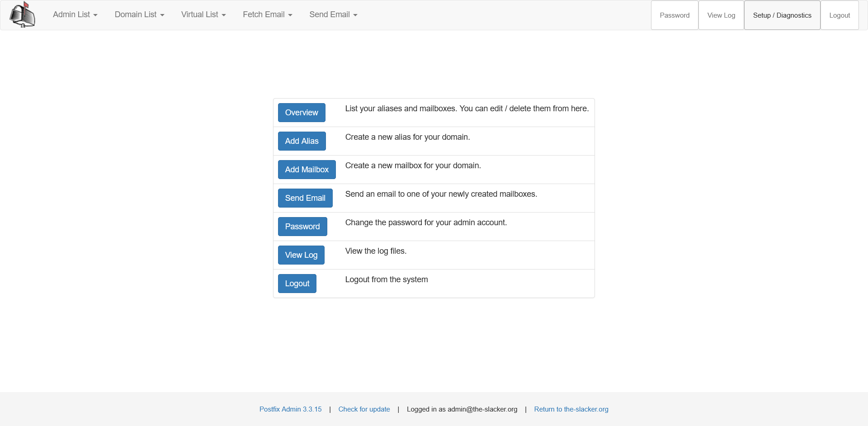This screenshot has height=426, width=868.
Task: Open the Overview page
Action: tap(302, 112)
